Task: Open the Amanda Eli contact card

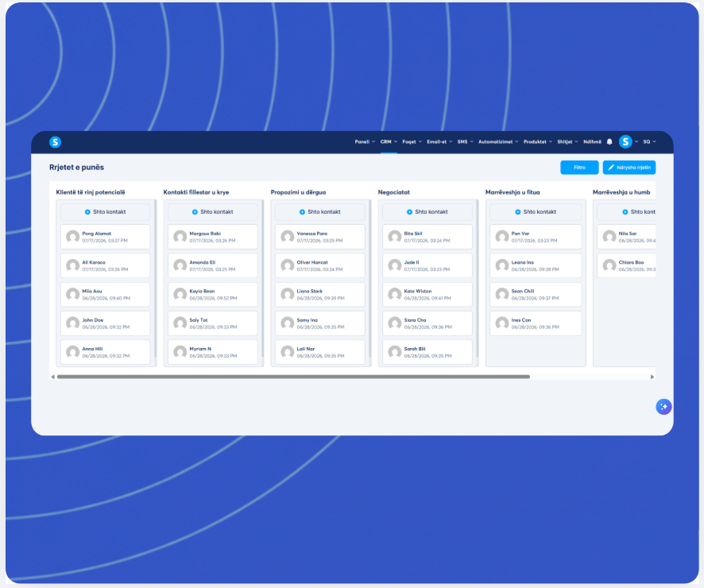Action: [x=213, y=265]
